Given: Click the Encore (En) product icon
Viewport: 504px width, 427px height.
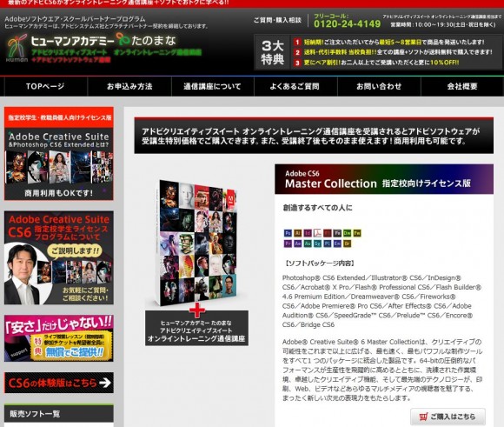Looking at the screenshot, I should pyautogui.click(x=337, y=244).
